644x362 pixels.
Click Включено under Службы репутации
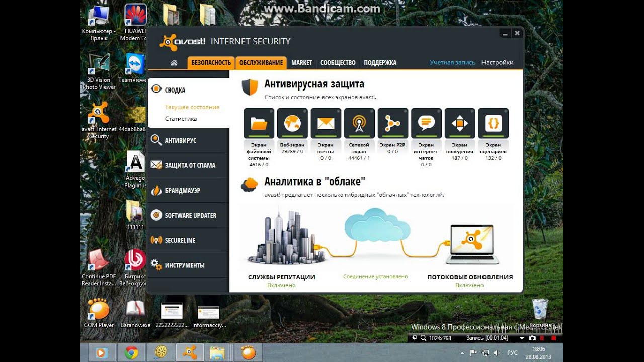click(281, 285)
